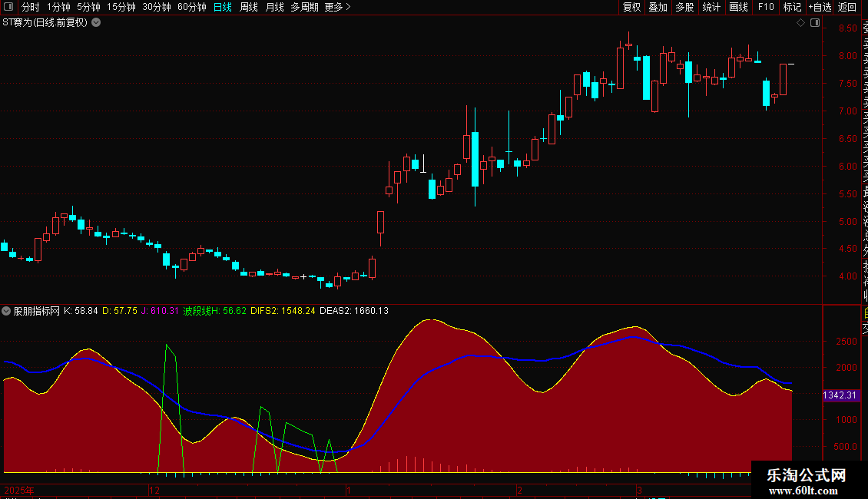Select the 30分钟 period
Image resolution: width=868 pixels, height=499 pixels.
coord(157,7)
